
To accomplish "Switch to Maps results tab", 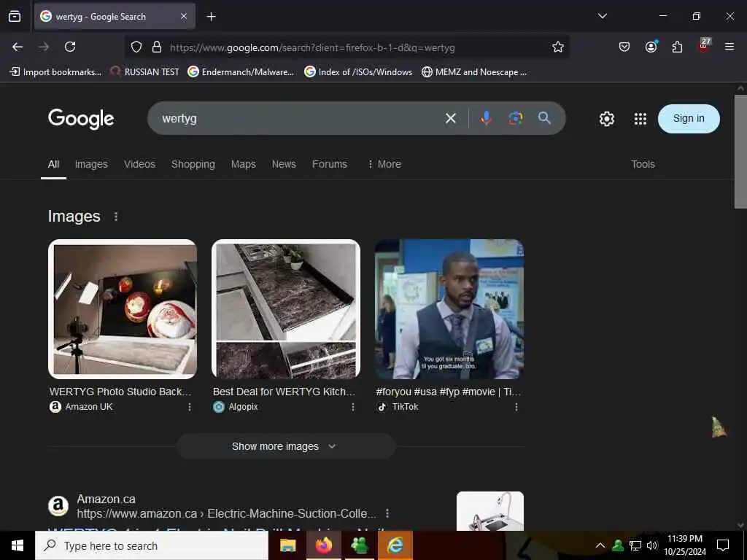I will pyautogui.click(x=244, y=164).
